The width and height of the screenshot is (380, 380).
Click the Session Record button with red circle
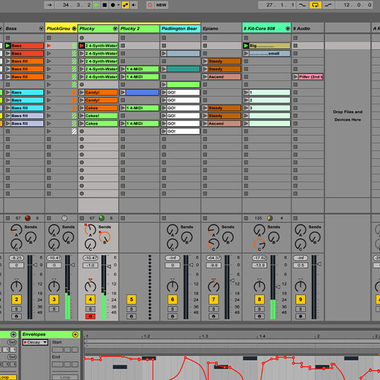[x=150, y=5]
